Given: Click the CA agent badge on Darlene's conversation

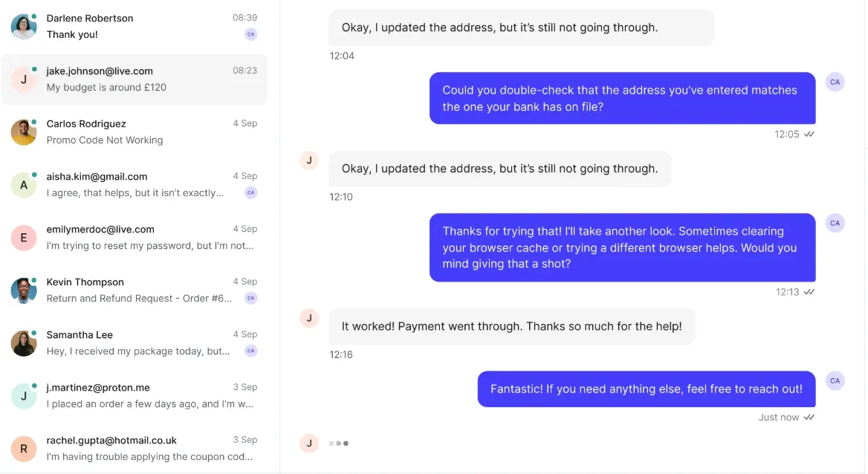Looking at the screenshot, I should [x=251, y=34].
